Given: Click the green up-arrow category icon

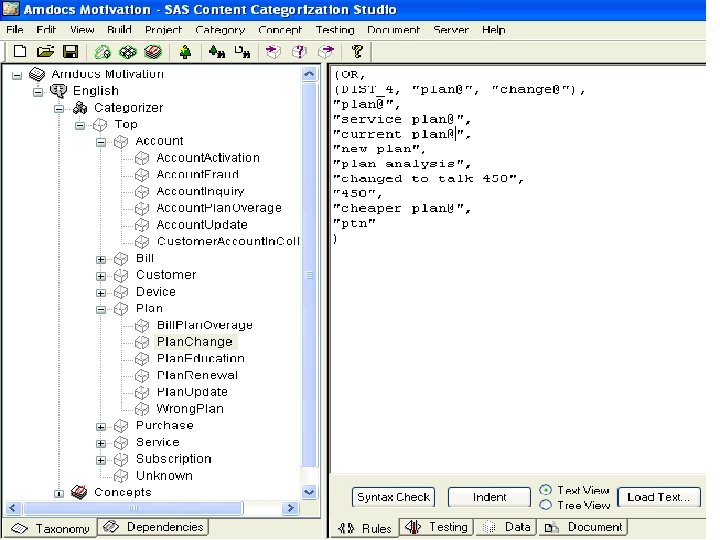Looking at the screenshot, I should tap(216, 51).
